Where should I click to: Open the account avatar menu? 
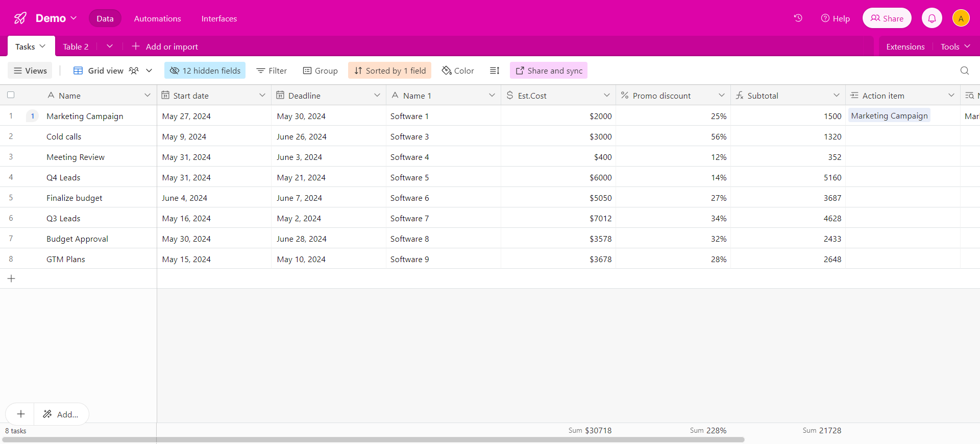pos(961,18)
